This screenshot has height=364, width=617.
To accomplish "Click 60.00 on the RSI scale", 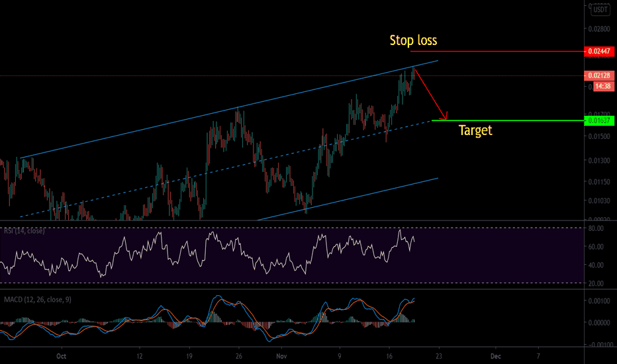I will click(596, 247).
